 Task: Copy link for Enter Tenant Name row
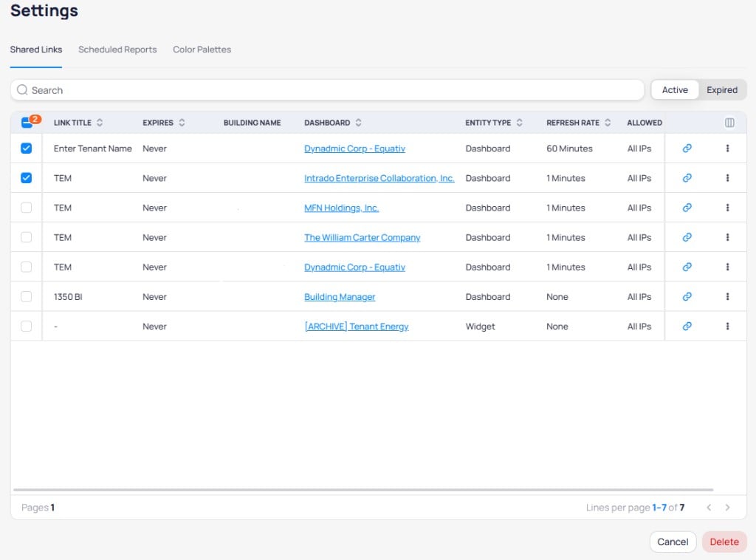[687, 148]
